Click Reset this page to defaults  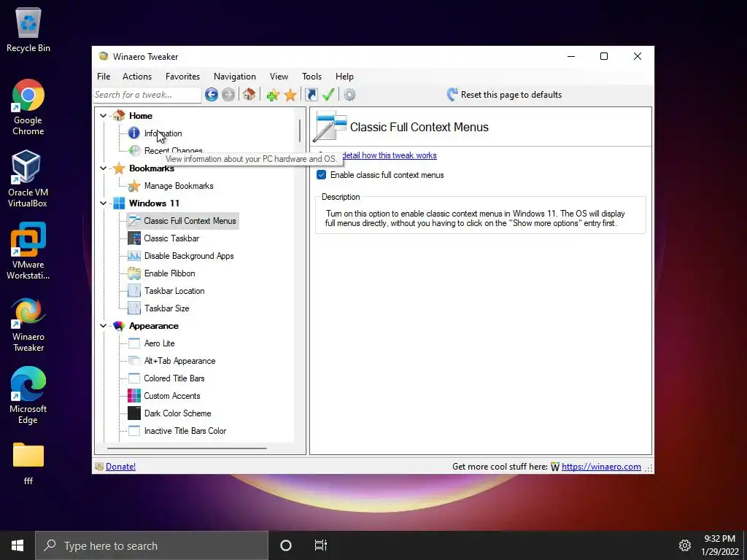pyautogui.click(x=504, y=94)
